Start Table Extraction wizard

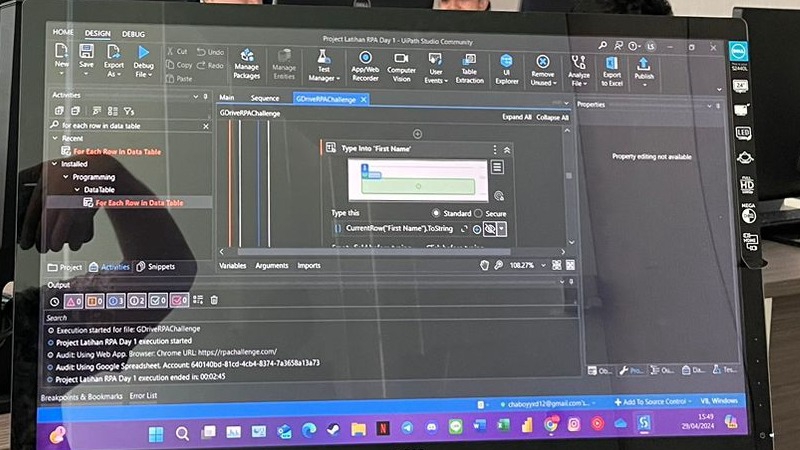469,68
